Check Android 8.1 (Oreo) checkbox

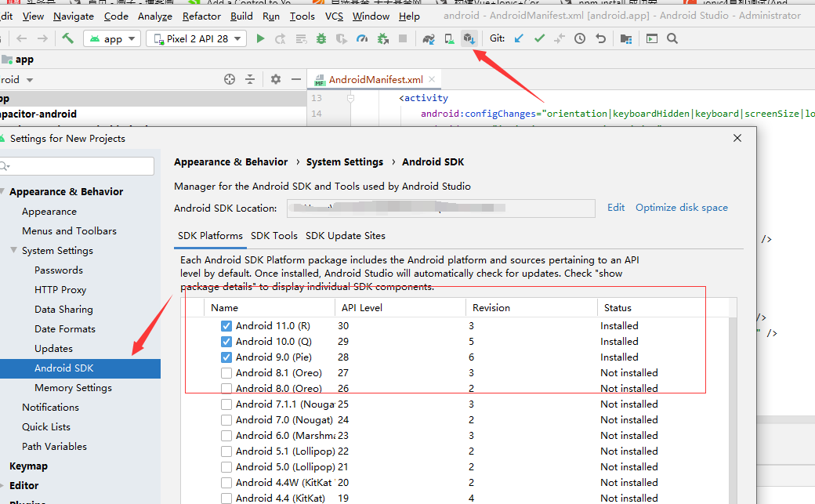click(226, 373)
